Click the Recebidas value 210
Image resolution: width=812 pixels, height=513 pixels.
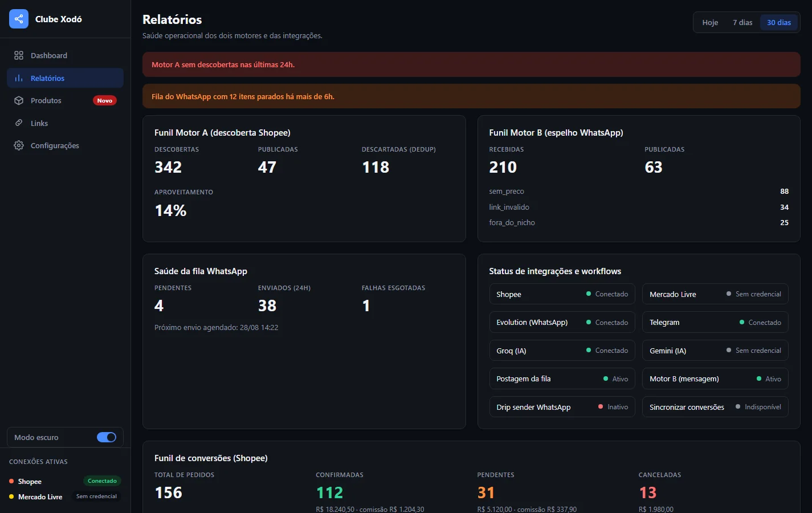pos(503,167)
